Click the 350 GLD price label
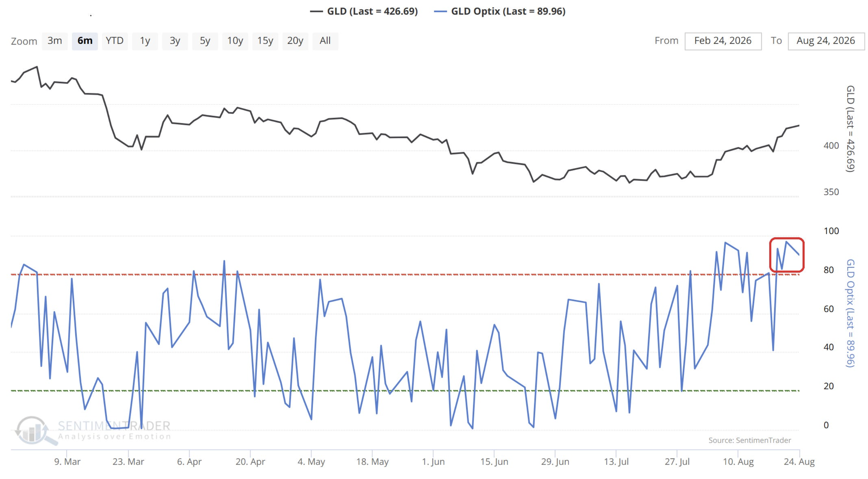868x479 pixels. (831, 192)
